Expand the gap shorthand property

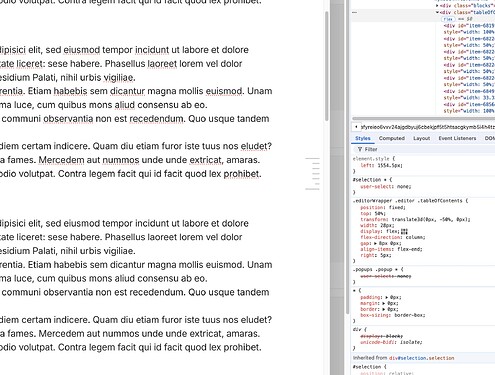375,243
